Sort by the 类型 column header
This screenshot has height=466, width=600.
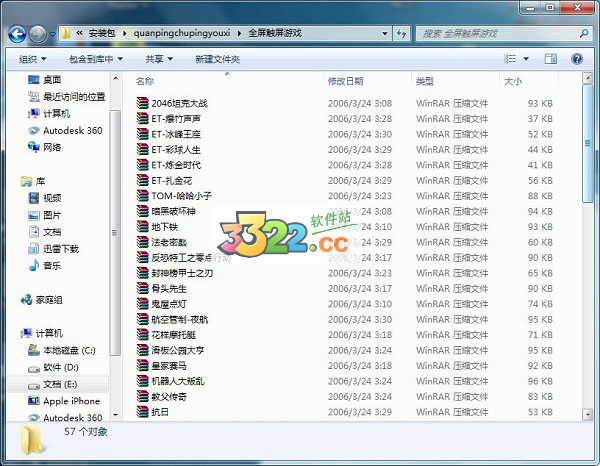coord(425,81)
